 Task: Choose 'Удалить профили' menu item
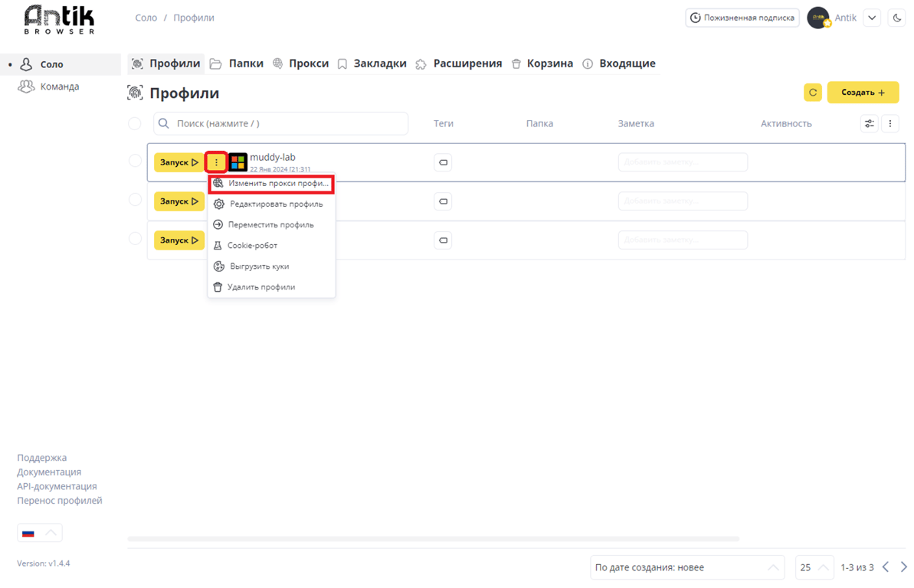click(x=271, y=286)
